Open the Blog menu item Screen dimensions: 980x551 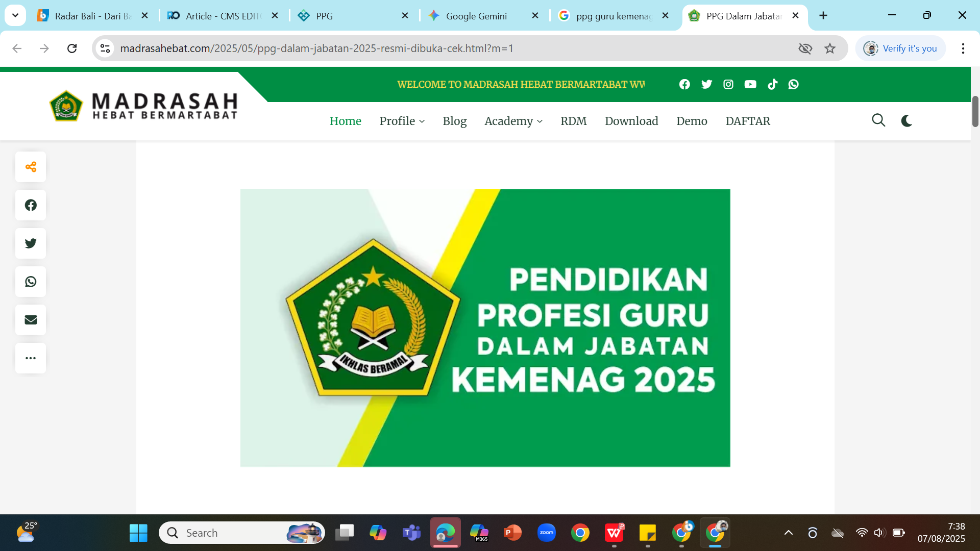(x=454, y=121)
